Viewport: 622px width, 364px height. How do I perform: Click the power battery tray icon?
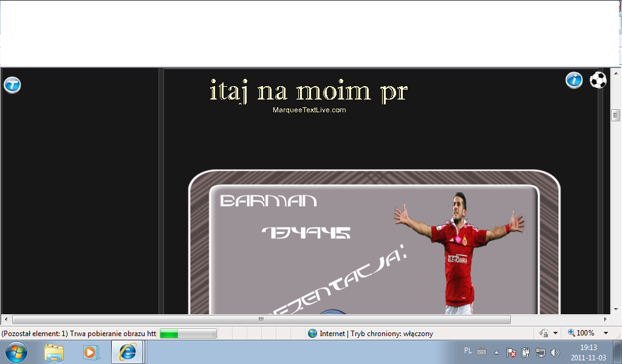point(526,352)
